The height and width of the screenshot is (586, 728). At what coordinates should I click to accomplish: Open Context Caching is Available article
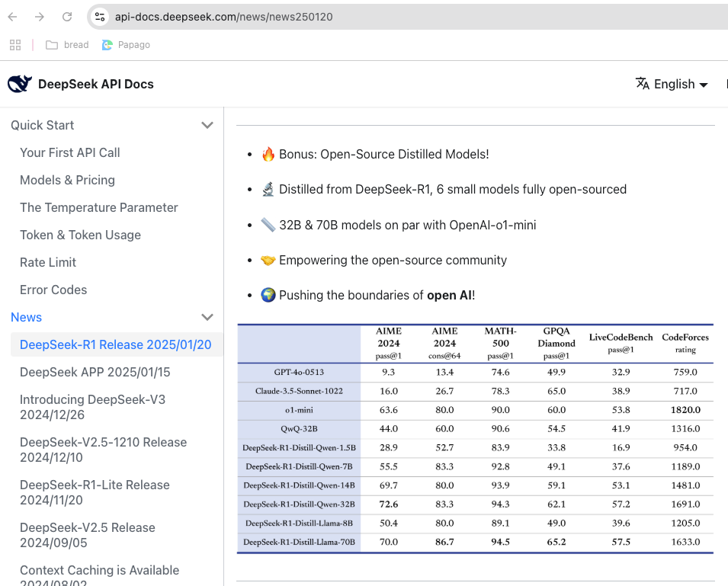[x=99, y=575]
